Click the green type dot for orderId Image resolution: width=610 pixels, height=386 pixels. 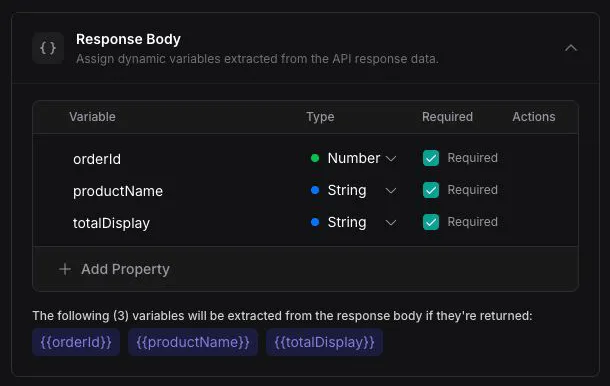(315, 158)
